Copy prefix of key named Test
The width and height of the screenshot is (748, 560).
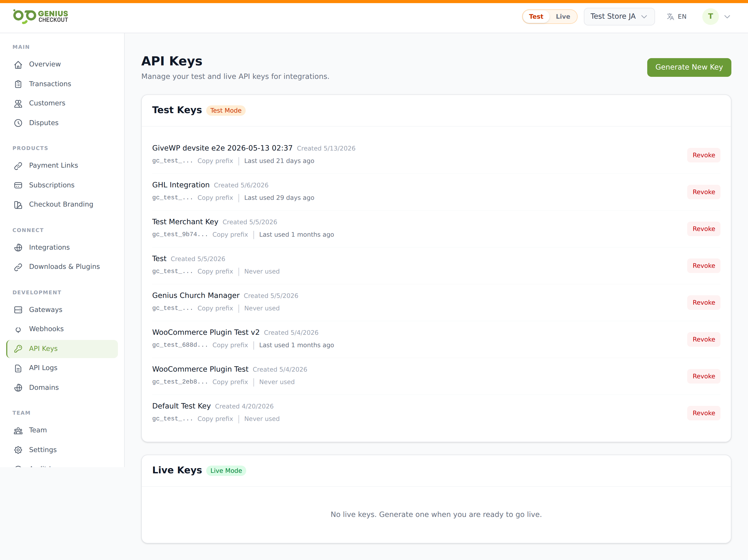215,271
